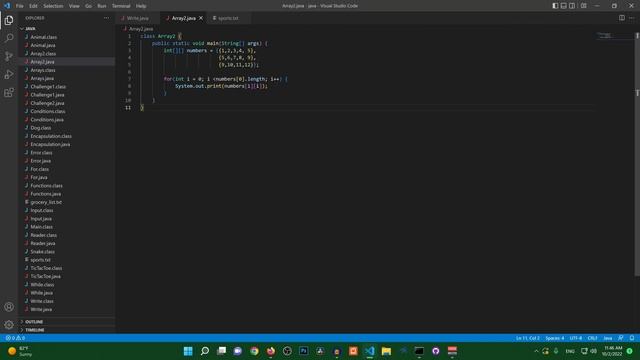Open the weather widget on taskbar

coord(20,351)
